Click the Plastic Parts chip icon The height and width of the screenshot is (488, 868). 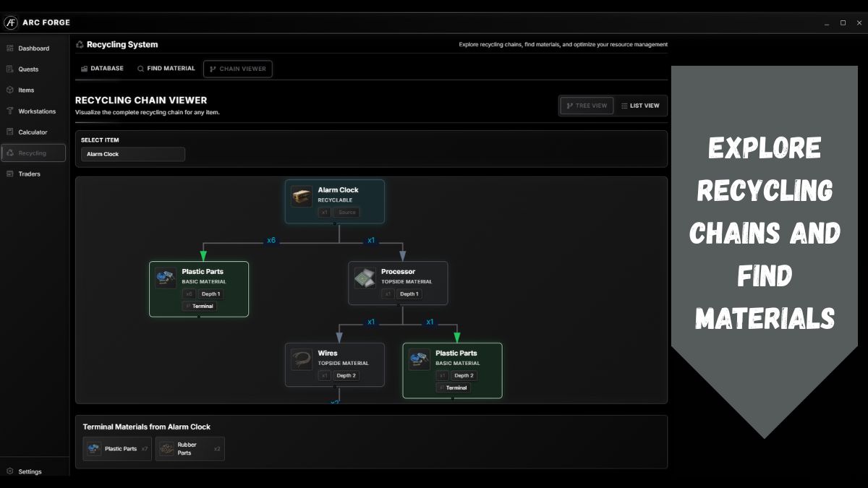pyautogui.click(x=94, y=449)
